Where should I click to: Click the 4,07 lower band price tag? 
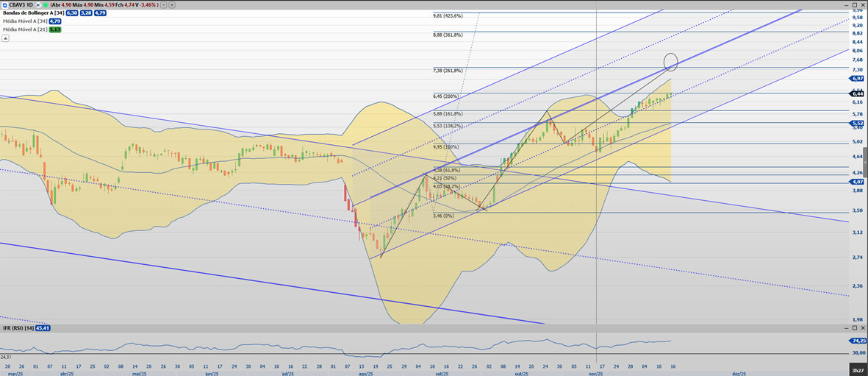[x=857, y=181]
